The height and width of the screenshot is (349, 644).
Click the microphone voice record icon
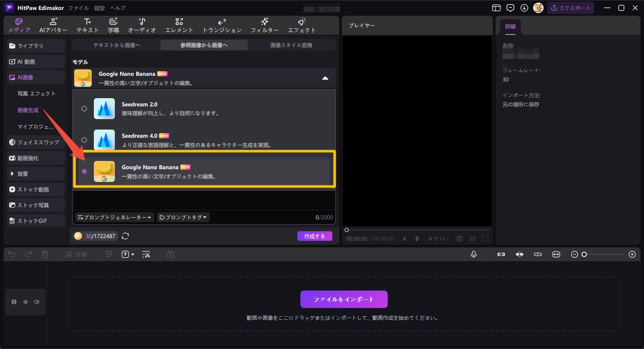click(474, 254)
